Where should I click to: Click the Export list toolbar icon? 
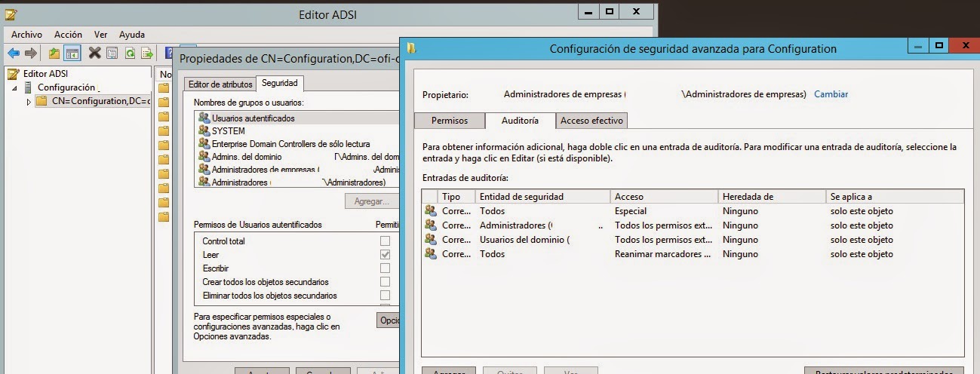[x=147, y=53]
